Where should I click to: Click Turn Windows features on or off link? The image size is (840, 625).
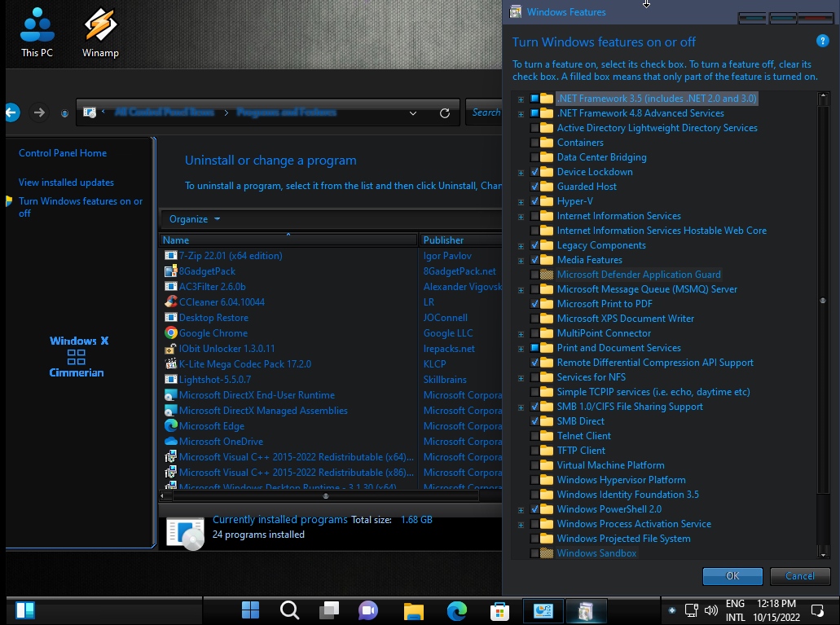pos(81,207)
